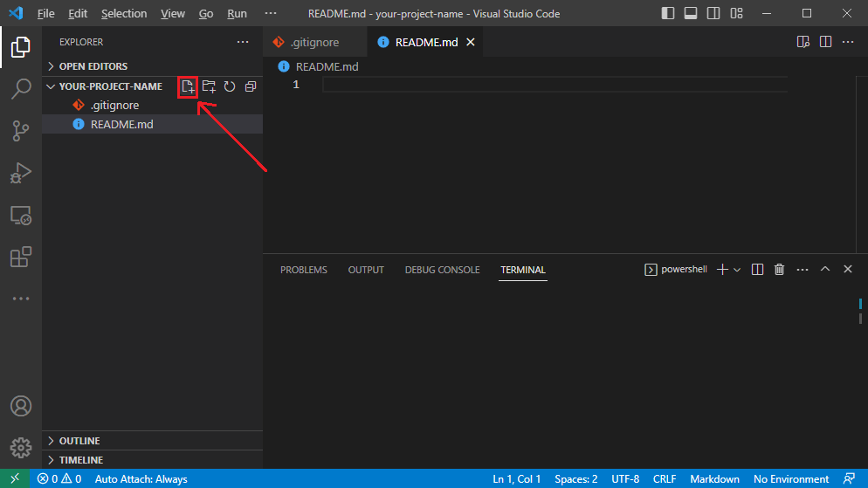Click CRLF end-of-line setting in status bar

(x=665, y=479)
